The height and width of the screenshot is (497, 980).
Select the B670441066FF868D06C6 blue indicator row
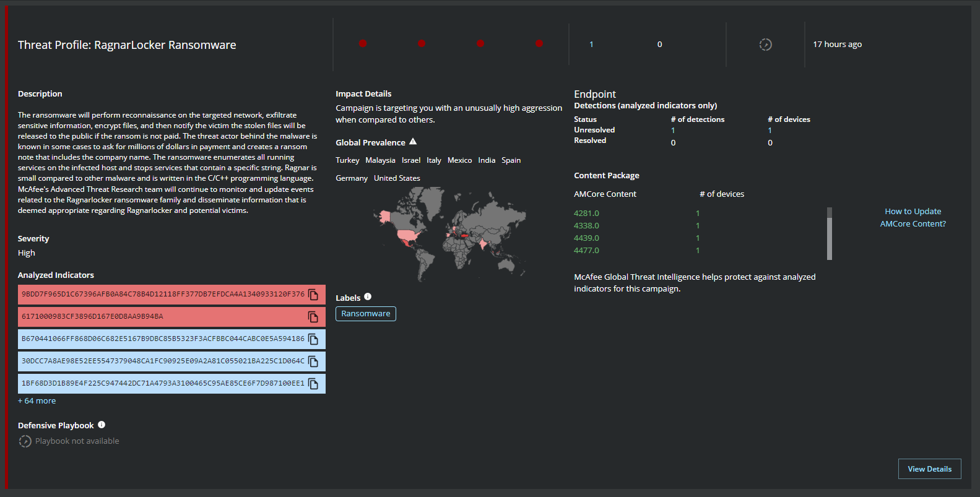[171, 339]
